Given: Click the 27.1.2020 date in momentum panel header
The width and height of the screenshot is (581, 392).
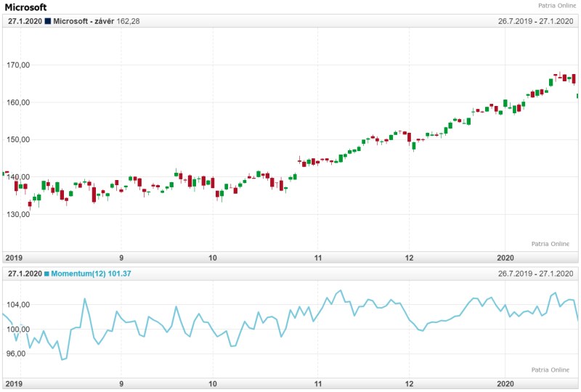Looking at the screenshot, I should pos(25,273).
